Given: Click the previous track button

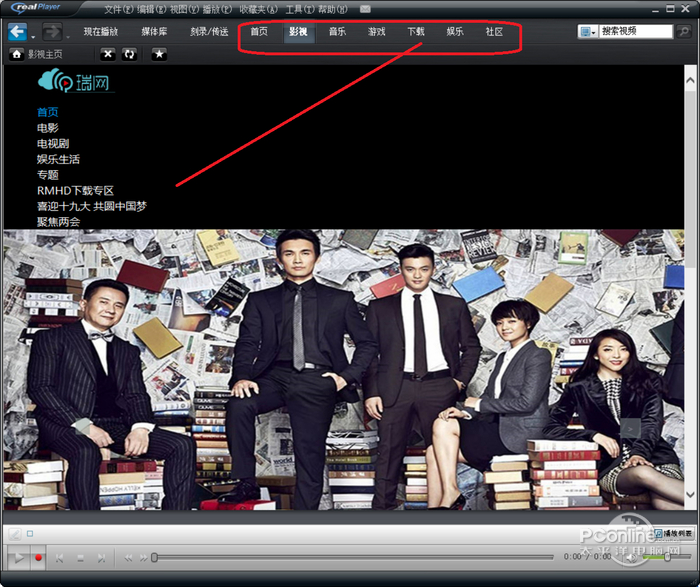Looking at the screenshot, I should 59,558.
